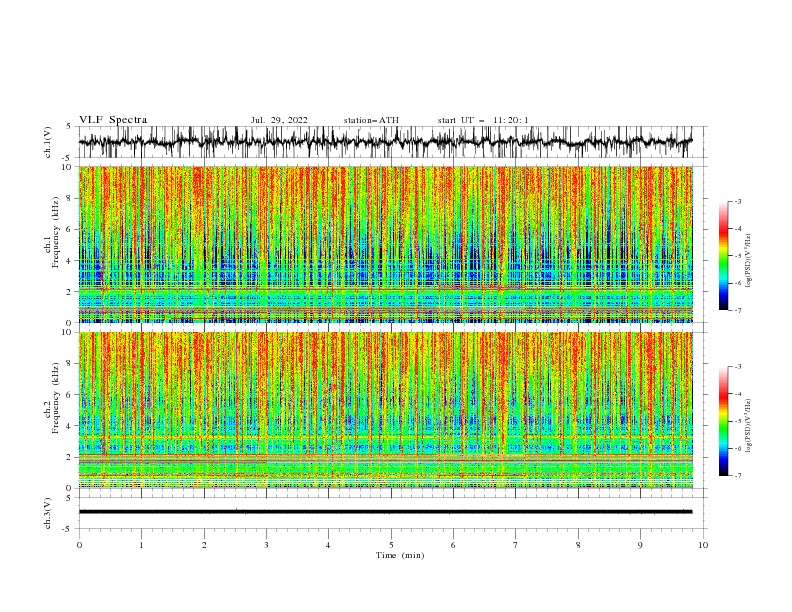792x612 pixels.
Task: Click the date 'Jul. 29, 2022'
Action: [279, 120]
